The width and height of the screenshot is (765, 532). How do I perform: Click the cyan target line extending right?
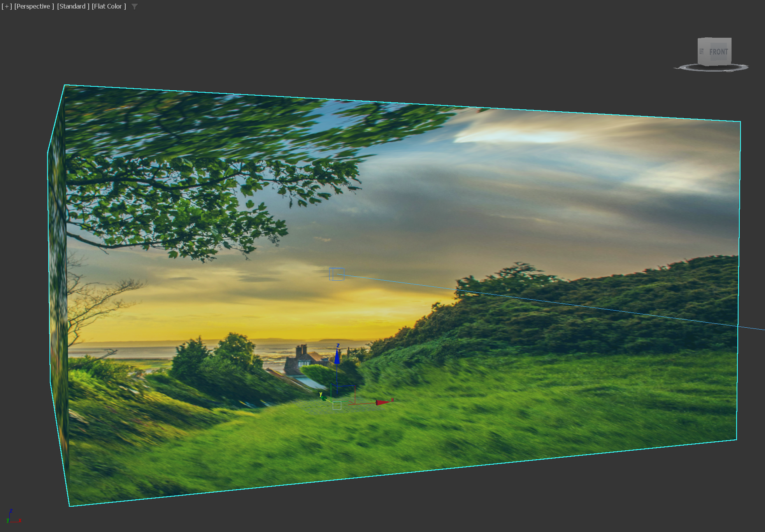pos(584,306)
